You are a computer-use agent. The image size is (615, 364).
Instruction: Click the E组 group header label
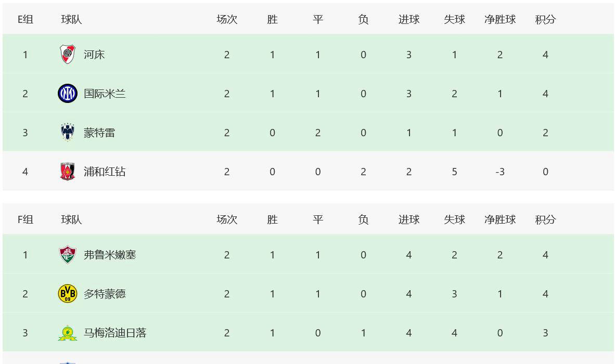(x=25, y=19)
